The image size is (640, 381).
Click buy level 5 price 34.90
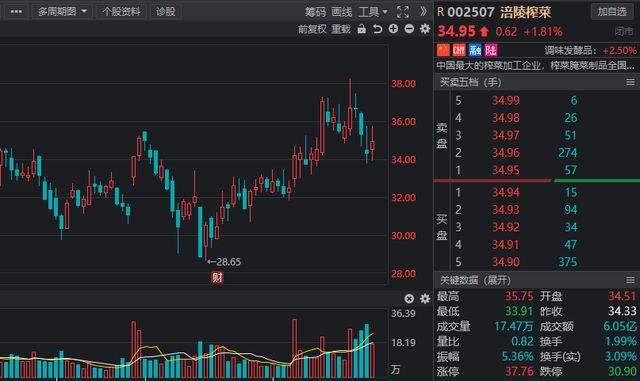tap(505, 262)
